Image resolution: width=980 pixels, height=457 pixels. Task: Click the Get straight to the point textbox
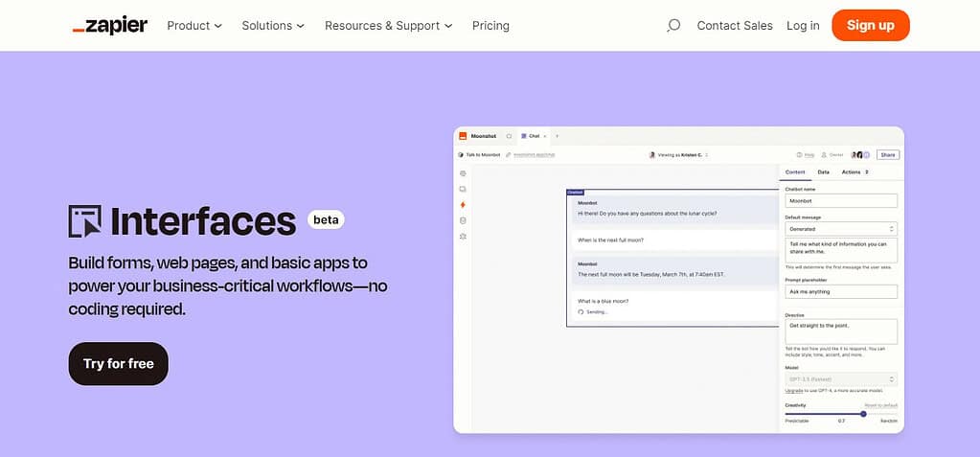click(841, 331)
